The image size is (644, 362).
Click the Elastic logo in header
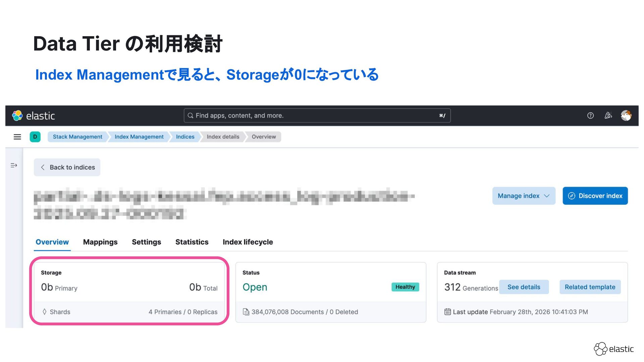point(33,116)
